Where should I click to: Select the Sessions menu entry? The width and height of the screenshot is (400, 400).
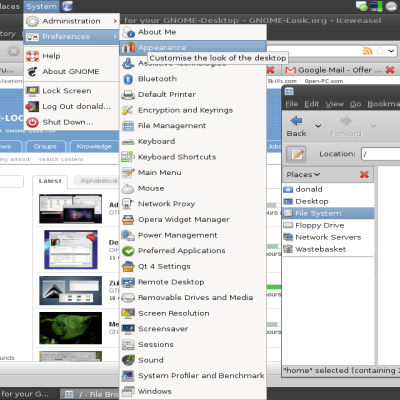193,345
